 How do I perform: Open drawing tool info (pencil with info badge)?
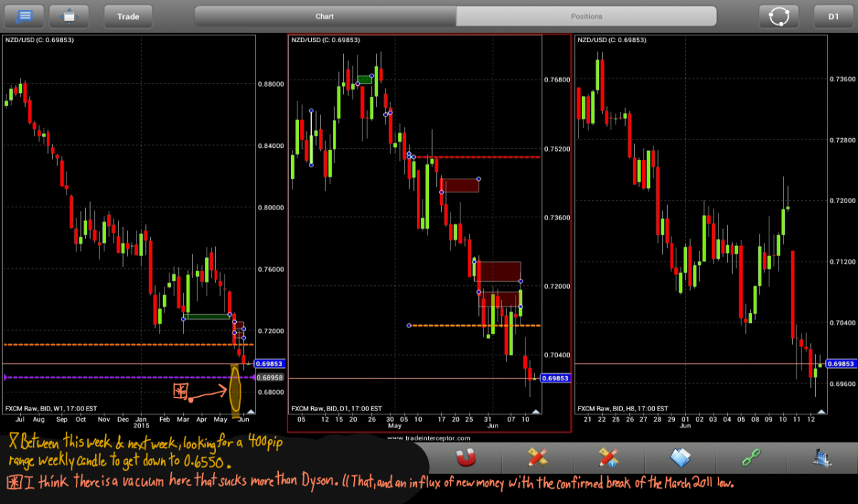click(608, 457)
